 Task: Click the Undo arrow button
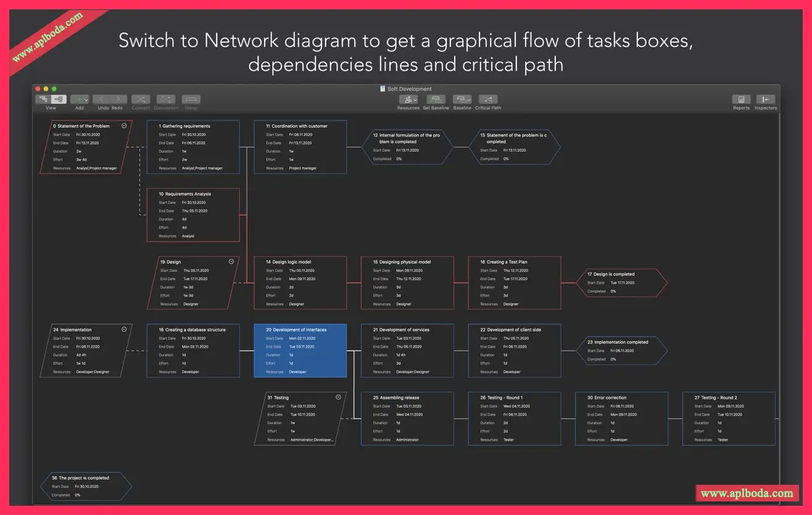[x=102, y=99]
